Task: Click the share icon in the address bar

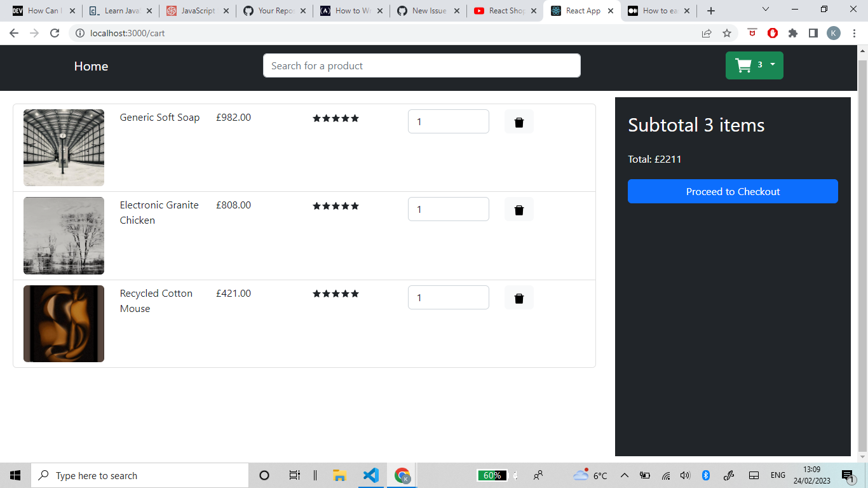Action: [707, 33]
